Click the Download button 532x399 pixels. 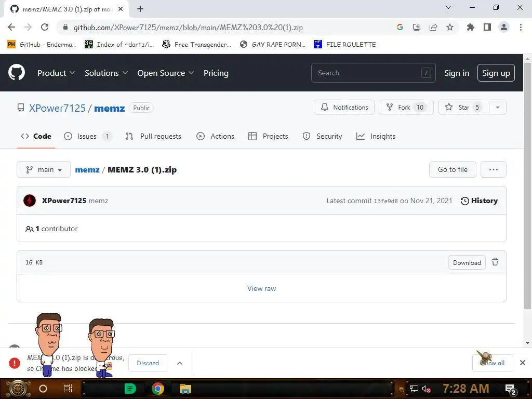click(x=467, y=262)
